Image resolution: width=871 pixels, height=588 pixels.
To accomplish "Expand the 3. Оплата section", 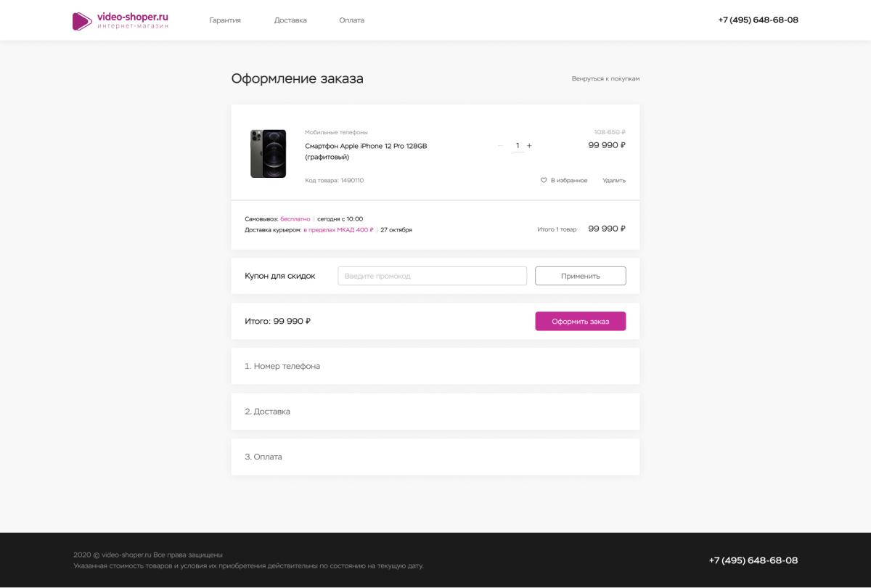I will pyautogui.click(x=263, y=457).
